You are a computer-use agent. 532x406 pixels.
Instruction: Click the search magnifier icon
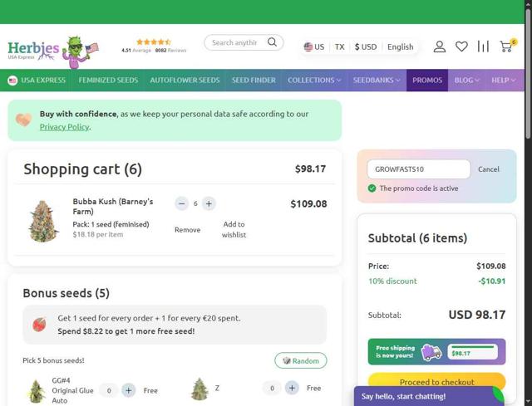tap(272, 42)
